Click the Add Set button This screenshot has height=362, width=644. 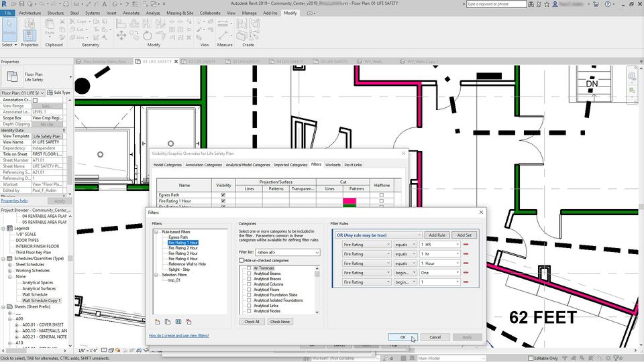pos(464,235)
